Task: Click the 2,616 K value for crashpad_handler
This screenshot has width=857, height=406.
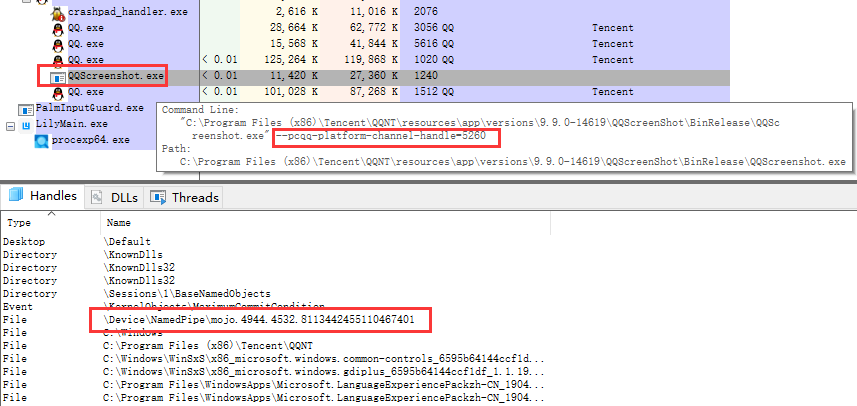Action: pyautogui.click(x=297, y=11)
